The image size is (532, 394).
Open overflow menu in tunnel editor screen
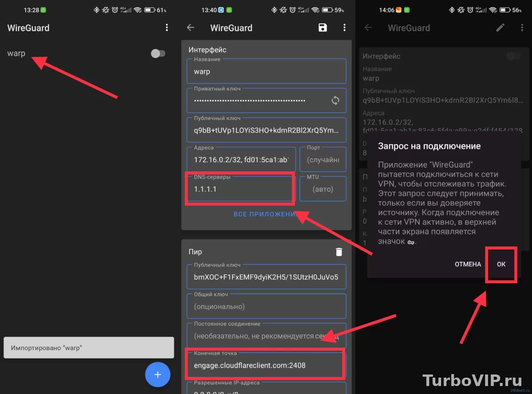[344, 28]
